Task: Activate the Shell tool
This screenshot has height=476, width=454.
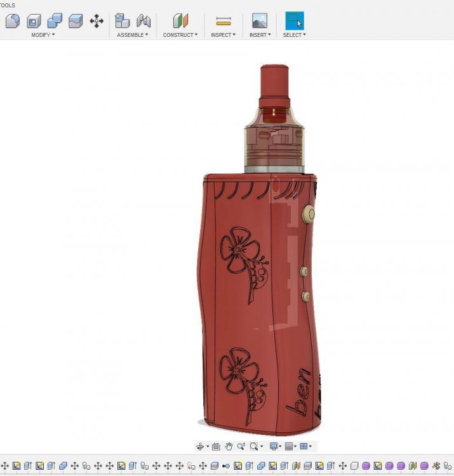Action: tap(34, 21)
